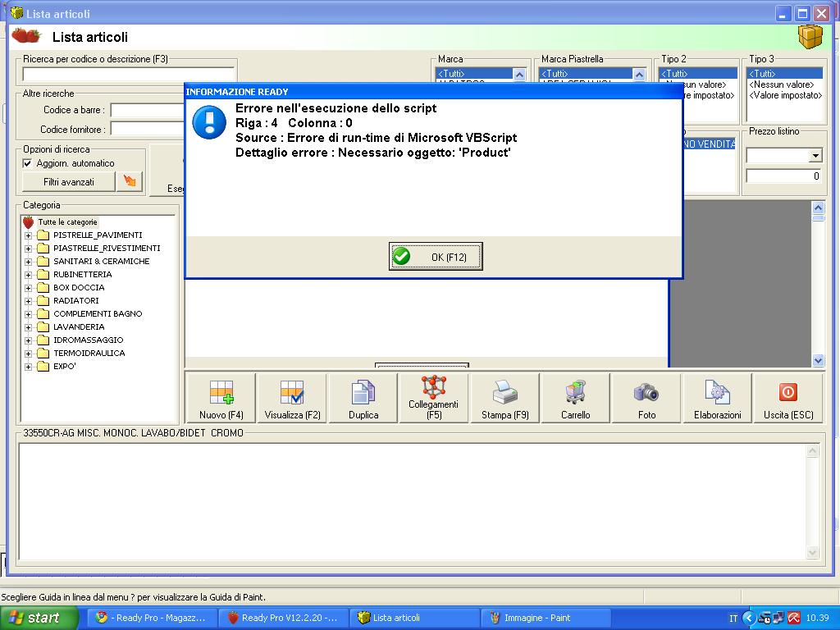Click Lista articoli window title icon
Screen dimensions: 840x630
(16, 13)
